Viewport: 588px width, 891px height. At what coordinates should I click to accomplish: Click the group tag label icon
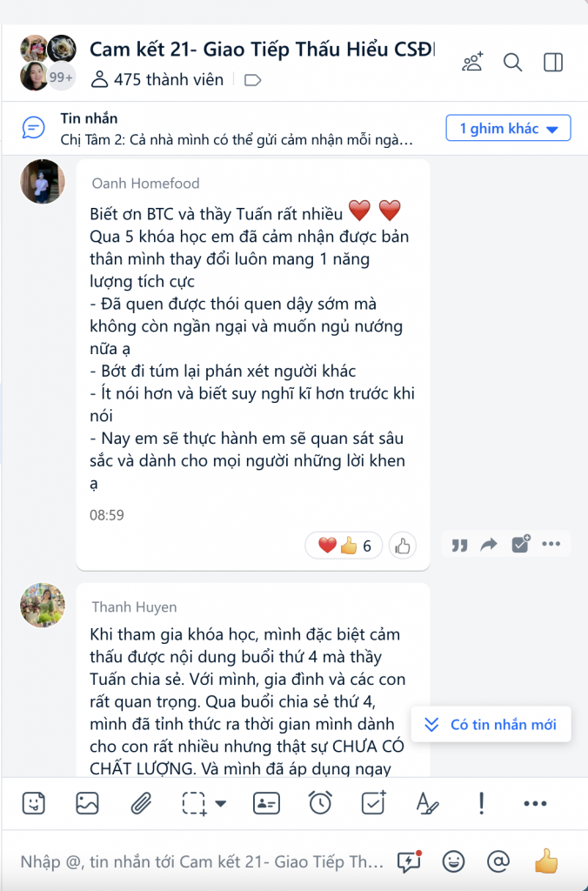coord(252,80)
